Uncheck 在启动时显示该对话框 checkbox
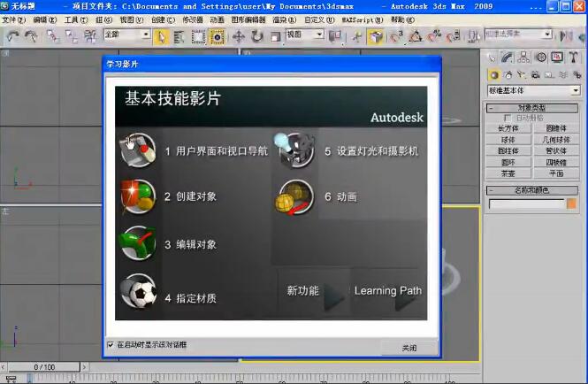588x384 pixels. (x=111, y=344)
